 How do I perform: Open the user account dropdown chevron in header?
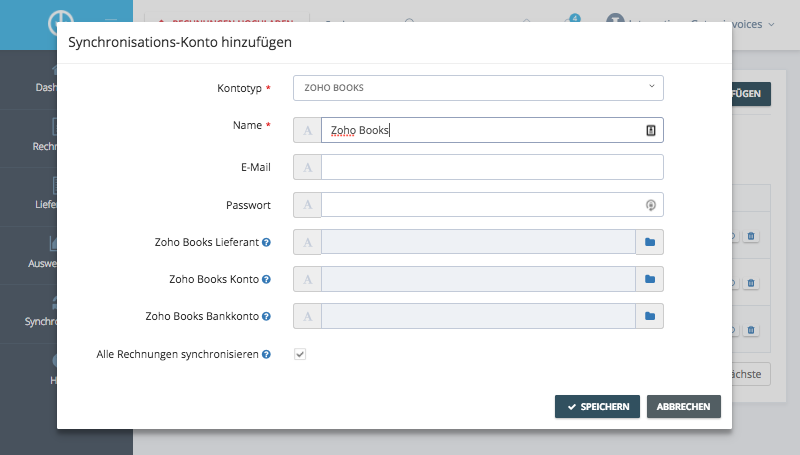point(771,24)
